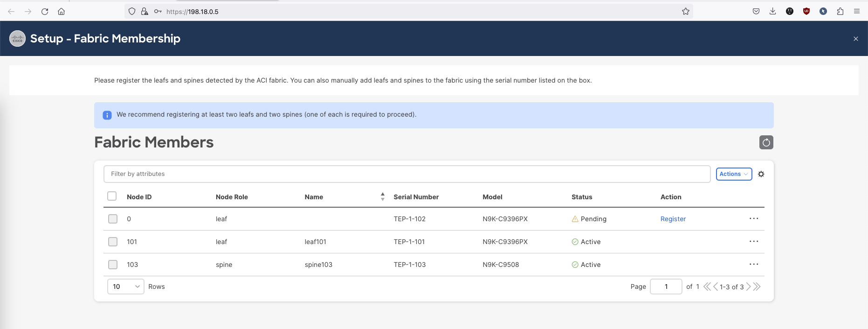Click the Name column sort arrows
This screenshot has width=868, height=329.
[382, 196]
